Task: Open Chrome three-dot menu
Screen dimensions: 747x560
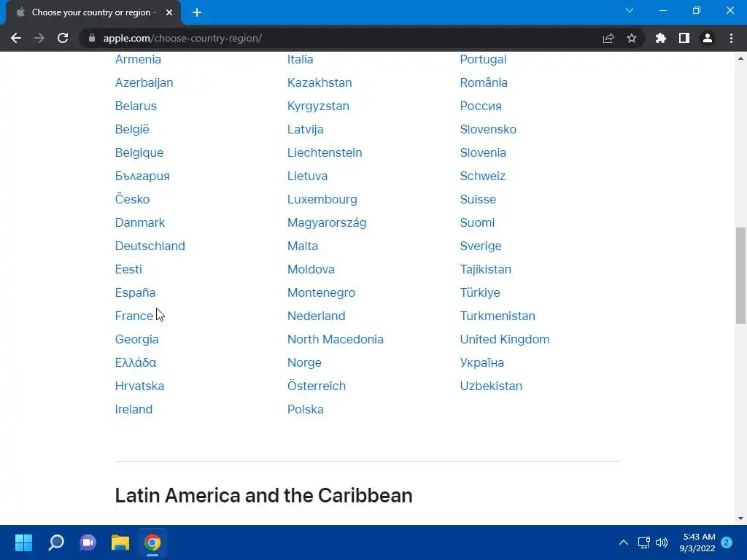Action: (x=731, y=38)
